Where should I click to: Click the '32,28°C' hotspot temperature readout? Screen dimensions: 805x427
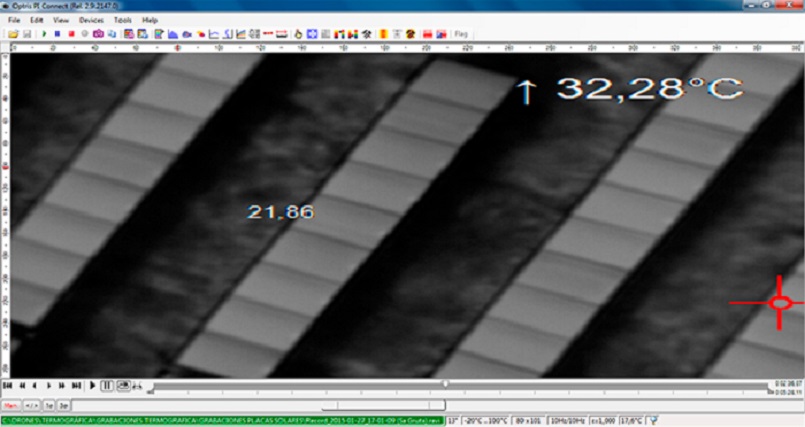coord(649,88)
